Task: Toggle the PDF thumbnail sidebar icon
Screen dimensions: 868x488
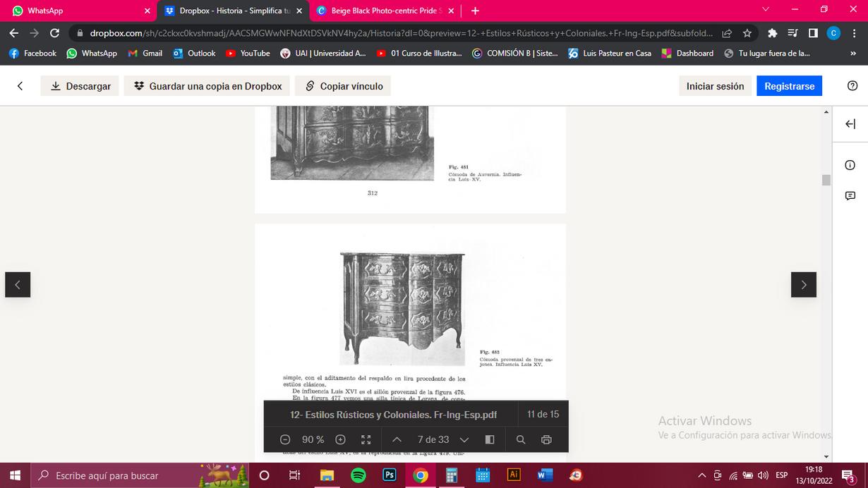Action: tap(490, 439)
